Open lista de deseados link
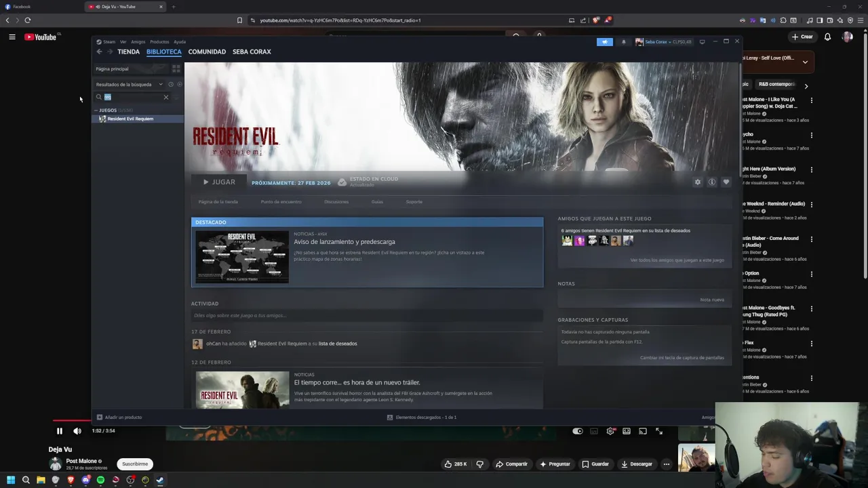 coord(338,344)
